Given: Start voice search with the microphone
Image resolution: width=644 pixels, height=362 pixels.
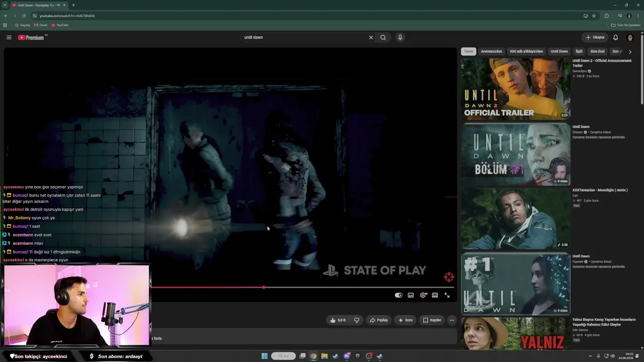Looking at the screenshot, I should pyautogui.click(x=400, y=37).
